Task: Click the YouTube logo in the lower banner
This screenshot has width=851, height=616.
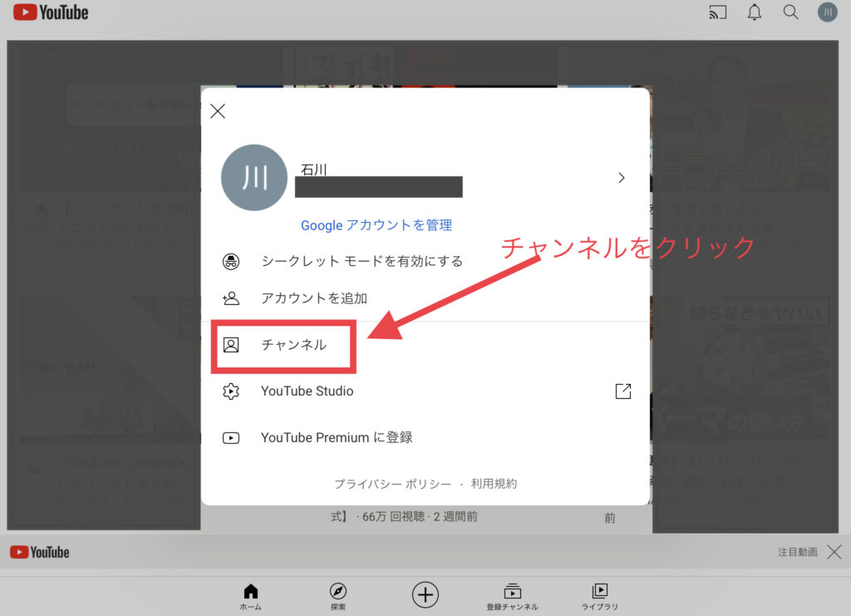Action: pos(40,553)
